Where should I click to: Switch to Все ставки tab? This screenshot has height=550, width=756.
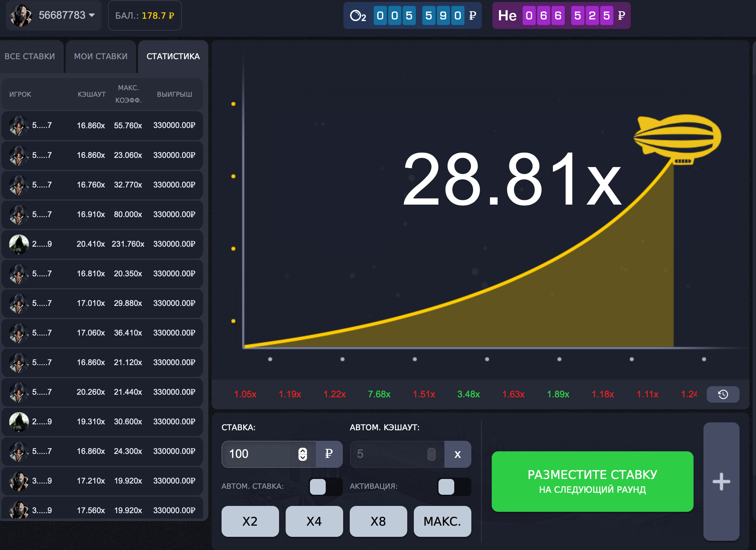click(x=30, y=56)
